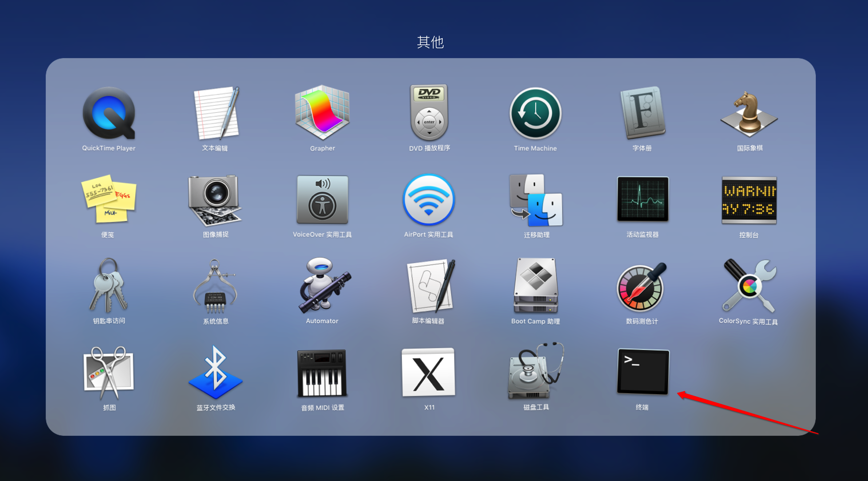
Task: Click the "蓝牙文件交换" label text
Action: click(x=216, y=407)
